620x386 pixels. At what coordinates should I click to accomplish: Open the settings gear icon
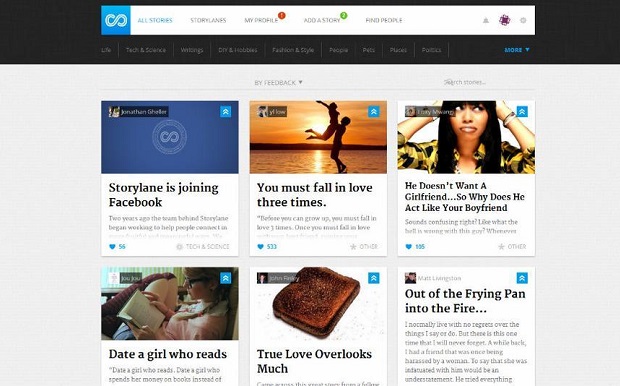523,20
